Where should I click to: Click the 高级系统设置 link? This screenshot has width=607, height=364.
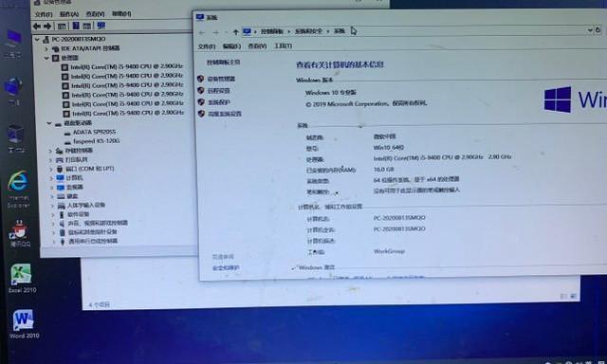coord(225,114)
